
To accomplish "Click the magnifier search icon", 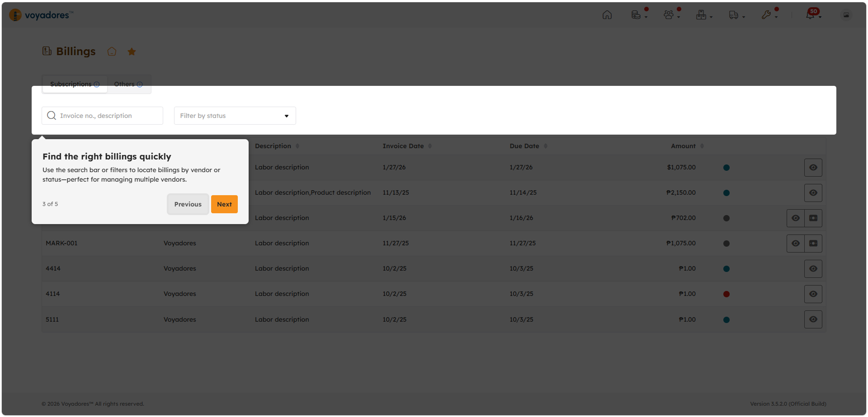I will (52, 116).
